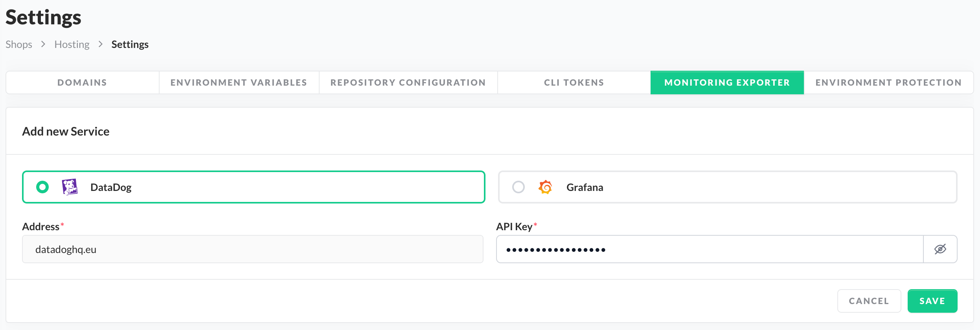Image resolution: width=980 pixels, height=330 pixels.
Task: Select the DataDog radio button
Action: tap(42, 187)
